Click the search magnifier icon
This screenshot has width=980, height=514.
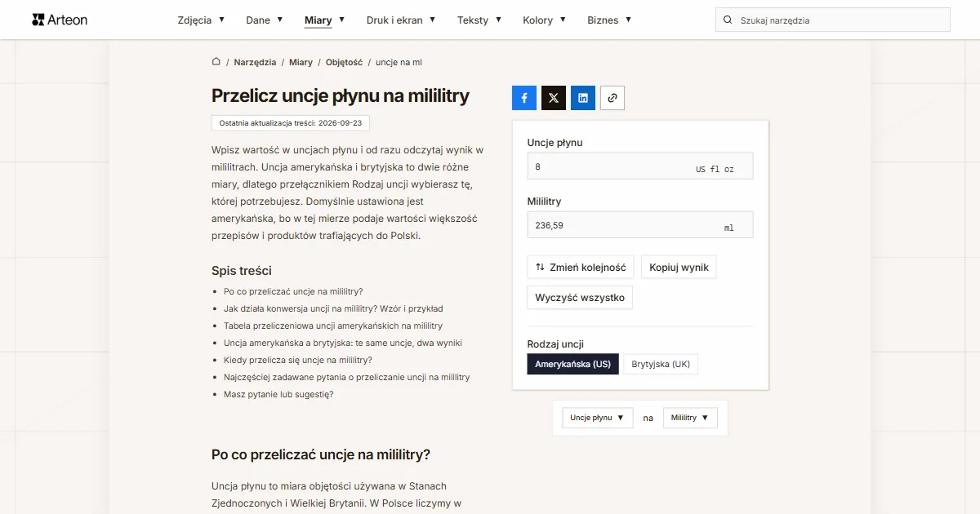coord(727,20)
